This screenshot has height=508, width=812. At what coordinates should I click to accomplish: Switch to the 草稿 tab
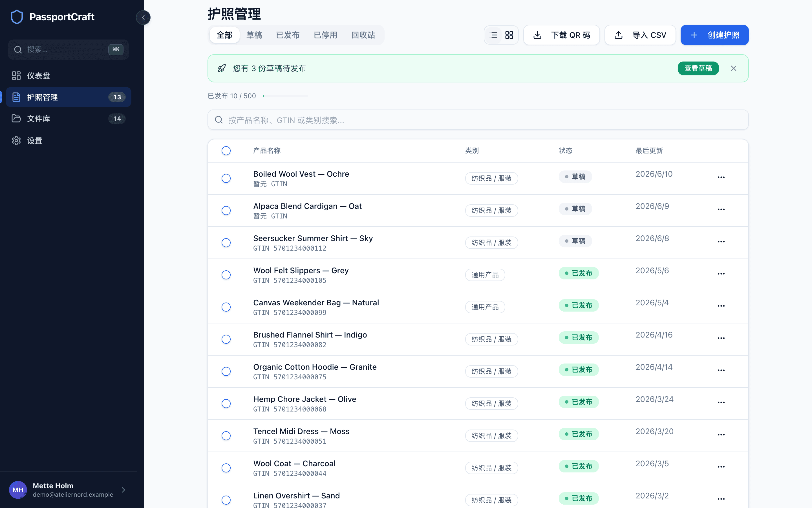tap(254, 35)
